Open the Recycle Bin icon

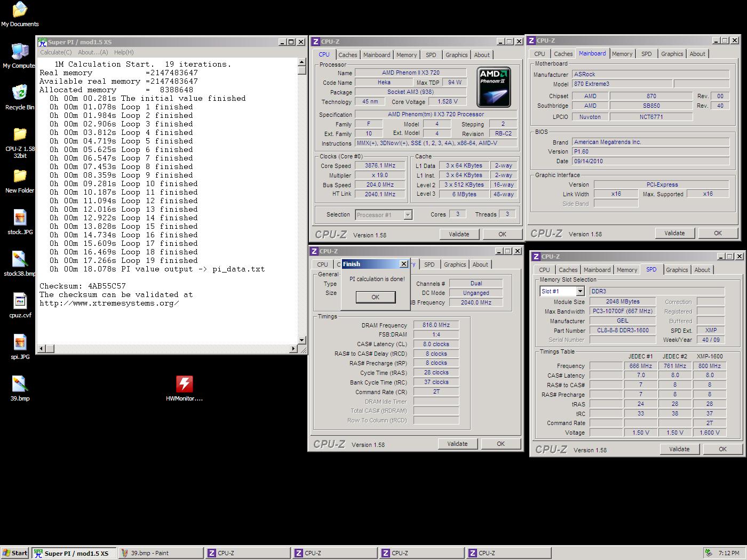click(x=19, y=97)
